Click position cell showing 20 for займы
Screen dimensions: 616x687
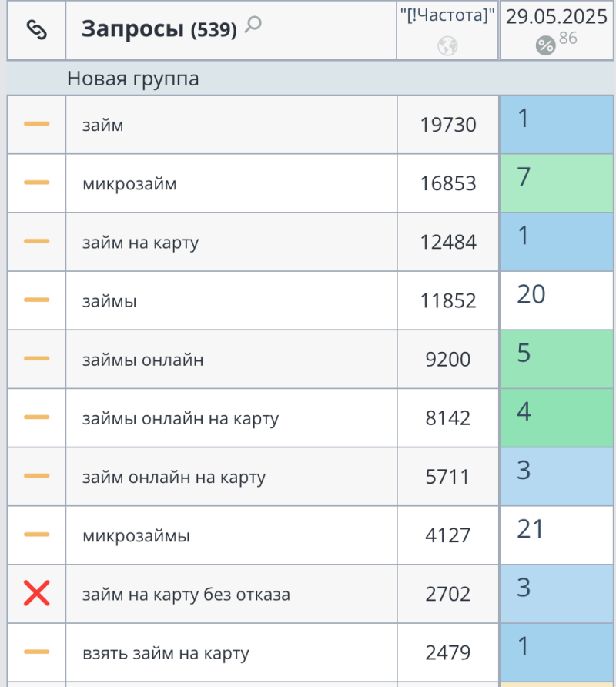557,300
